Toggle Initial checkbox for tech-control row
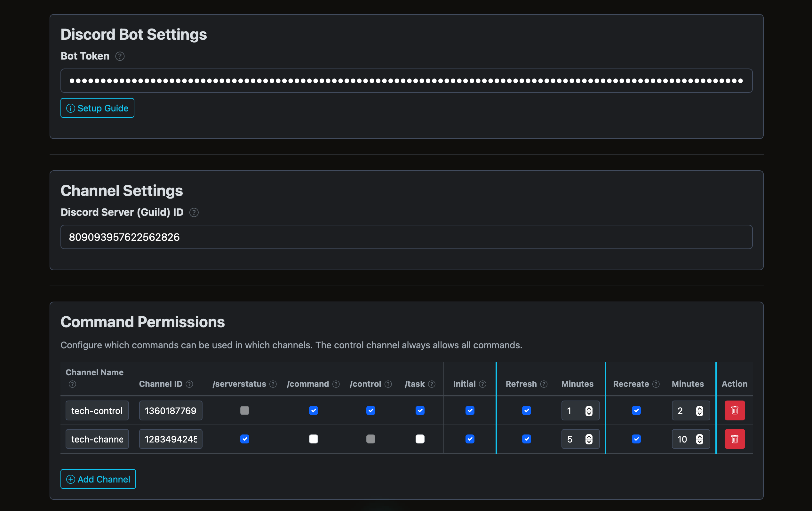 tap(470, 410)
